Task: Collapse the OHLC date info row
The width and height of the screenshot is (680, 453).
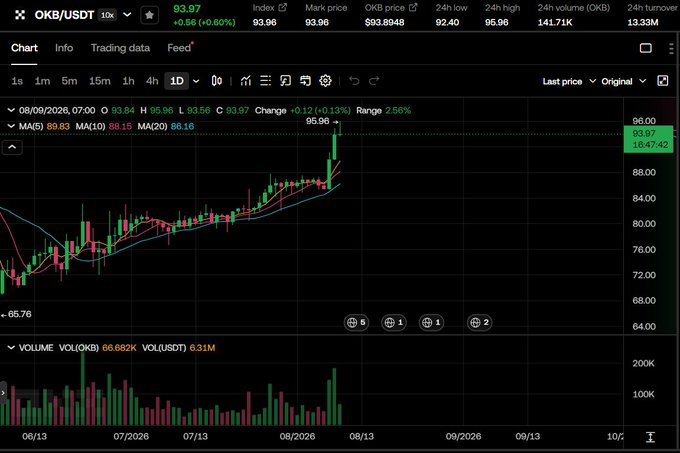Action: point(11,110)
